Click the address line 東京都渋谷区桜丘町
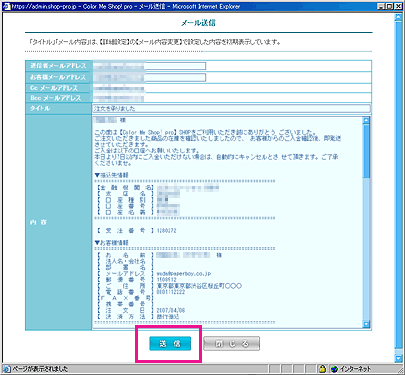 (x=199, y=286)
